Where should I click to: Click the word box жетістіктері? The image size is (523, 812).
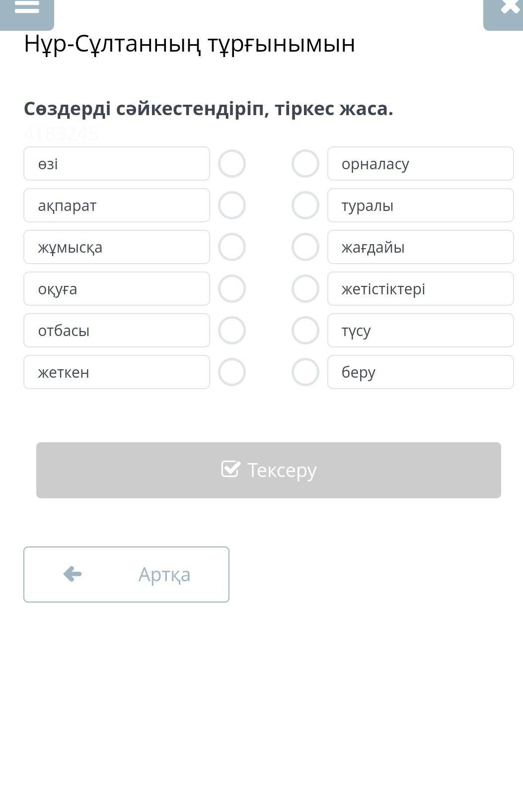click(420, 289)
